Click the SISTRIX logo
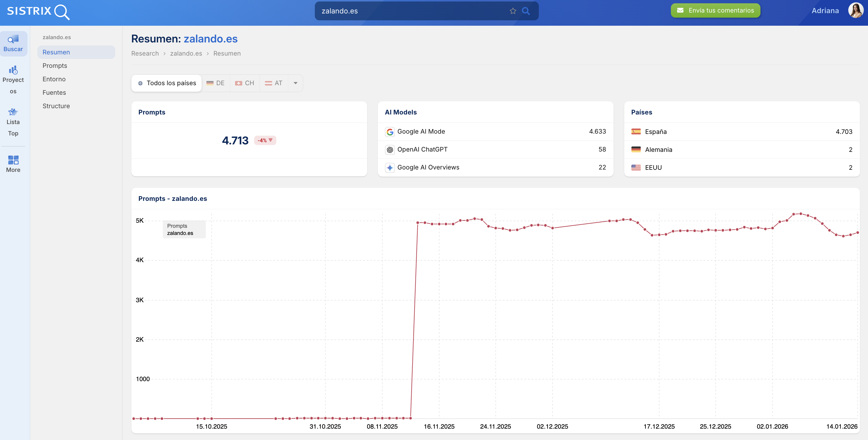Screen dimensions: 868x440 [38, 11]
